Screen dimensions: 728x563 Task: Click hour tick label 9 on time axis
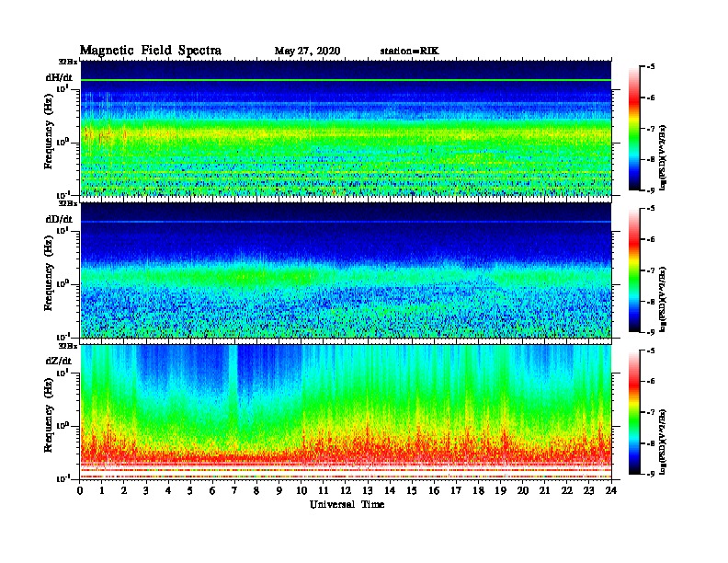(279, 490)
